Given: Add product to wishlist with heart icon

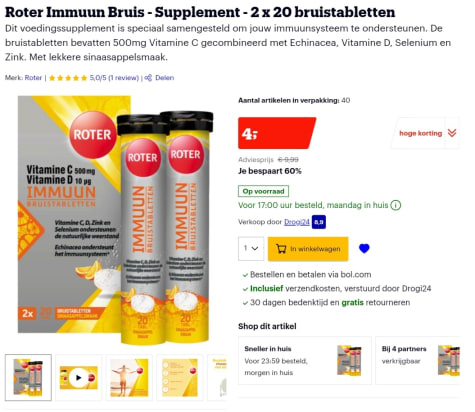Looking at the screenshot, I should pos(364,249).
